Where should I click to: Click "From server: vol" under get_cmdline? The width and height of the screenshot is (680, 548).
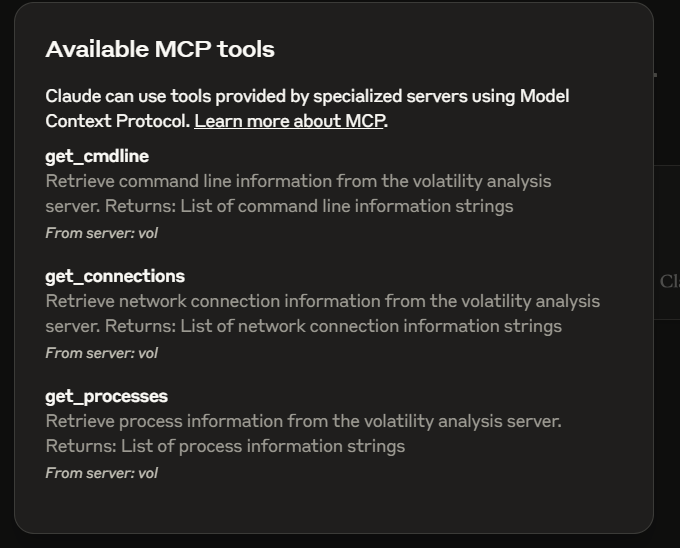(101, 233)
